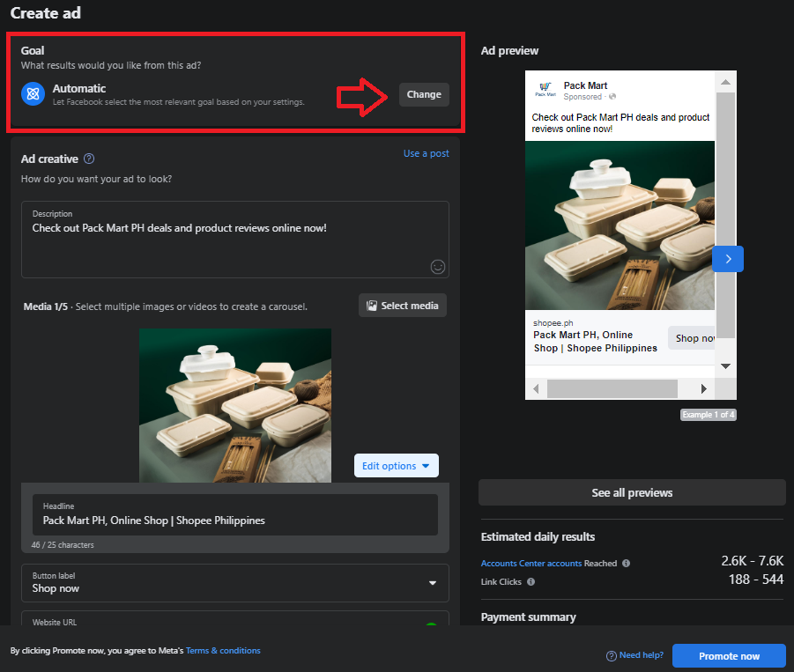794x672 pixels.
Task: Change the ad goal
Action: coord(424,94)
